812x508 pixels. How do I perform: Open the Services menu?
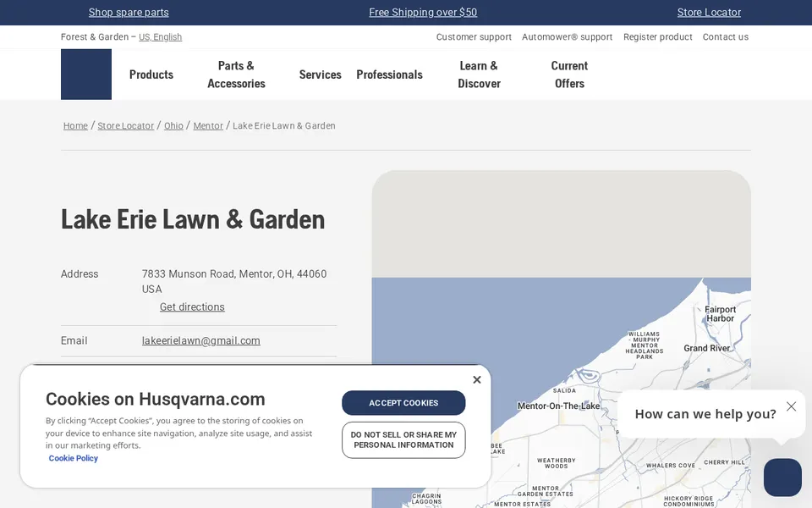tap(320, 75)
